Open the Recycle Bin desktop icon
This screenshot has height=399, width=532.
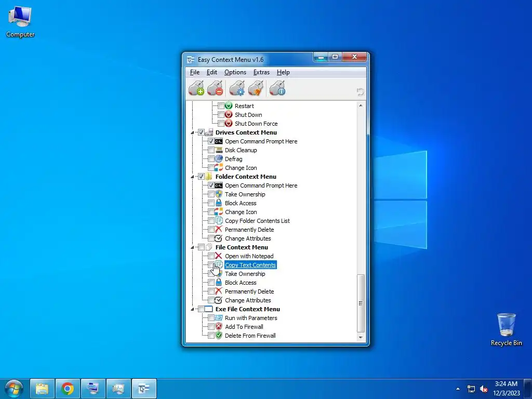pos(506,329)
